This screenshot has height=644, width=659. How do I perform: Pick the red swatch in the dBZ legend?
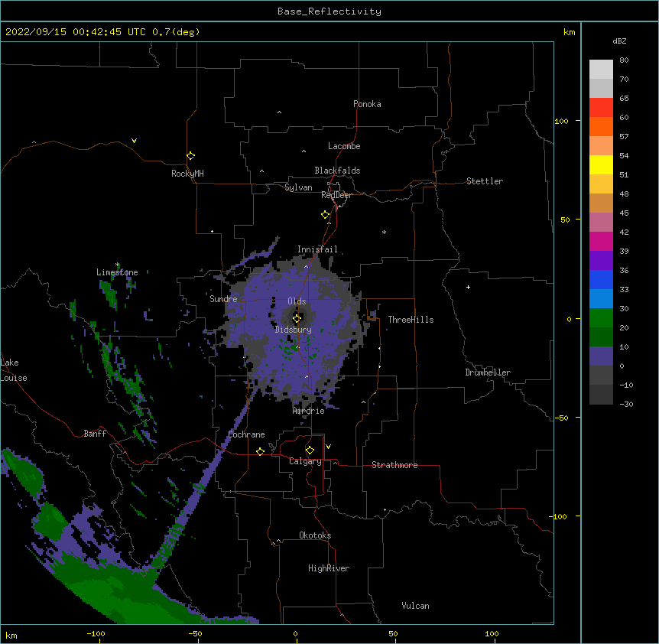pyautogui.click(x=601, y=108)
